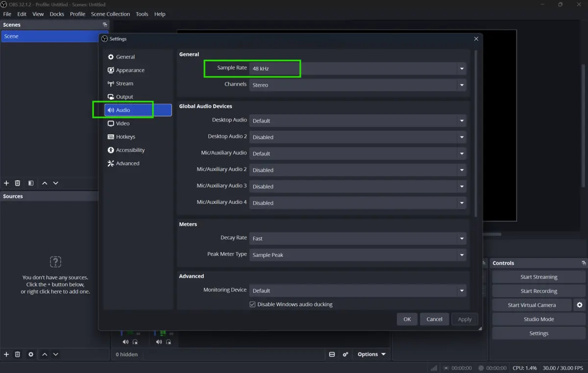Remove source using the Sources trash icon

pyautogui.click(x=18, y=354)
